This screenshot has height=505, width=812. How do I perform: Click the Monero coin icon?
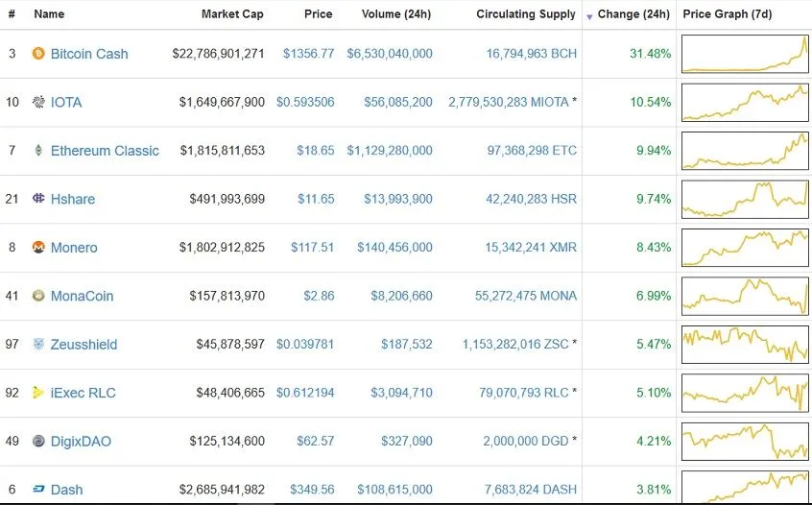point(38,247)
